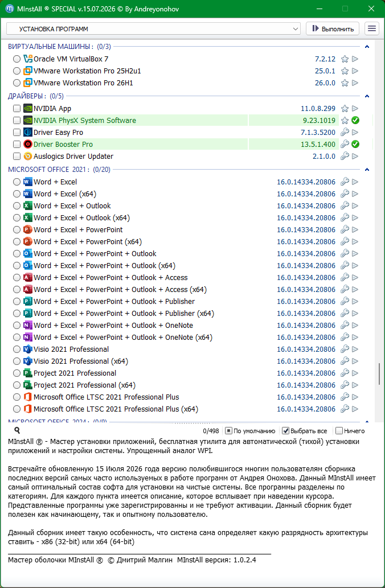Click the star icon beside Oracle VM VirtualBox 7
The image size is (385, 588).
pos(345,59)
